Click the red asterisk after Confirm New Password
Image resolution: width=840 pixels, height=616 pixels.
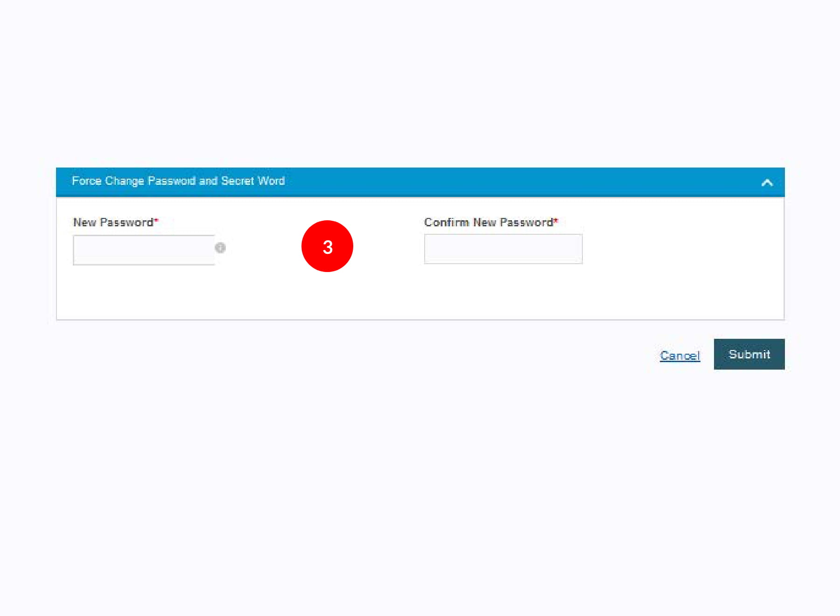point(556,220)
